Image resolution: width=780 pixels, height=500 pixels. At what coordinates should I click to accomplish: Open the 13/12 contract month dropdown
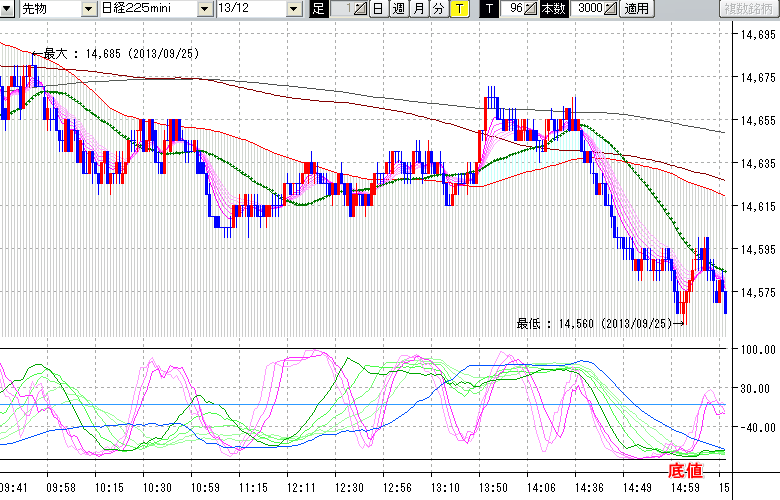coord(293,9)
